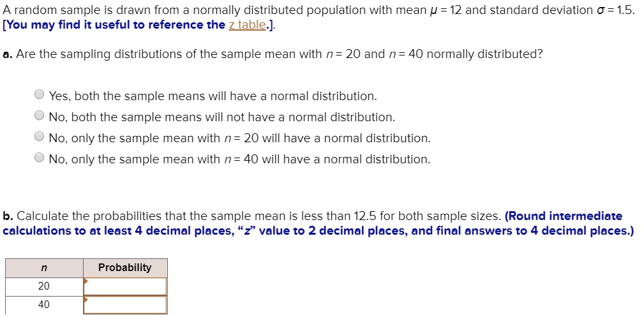Choose the "No, both the sample means will not" radio button
Screen dimensions: 644x317
[40, 117]
